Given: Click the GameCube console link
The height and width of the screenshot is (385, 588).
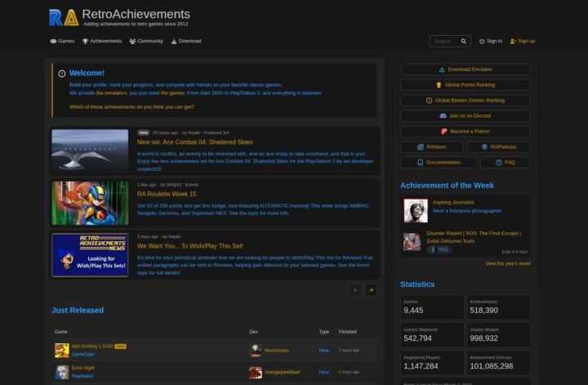Looking at the screenshot, I should 82,354.
